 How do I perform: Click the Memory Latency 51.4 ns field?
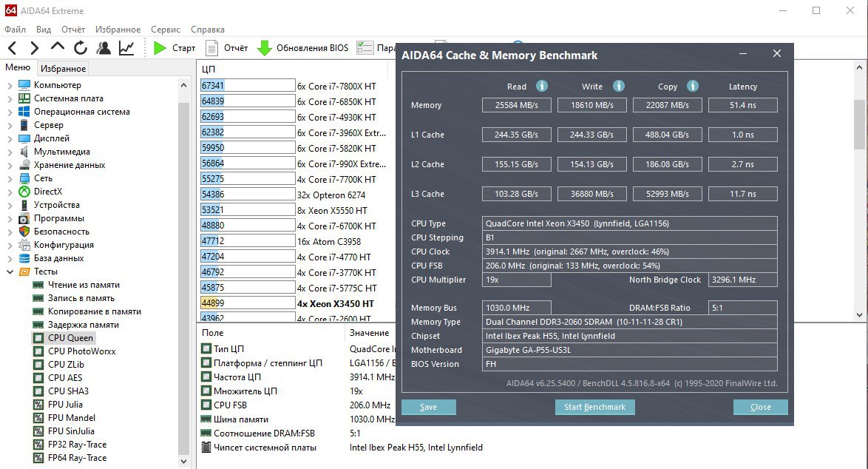pyautogui.click(x=743, y=105)
